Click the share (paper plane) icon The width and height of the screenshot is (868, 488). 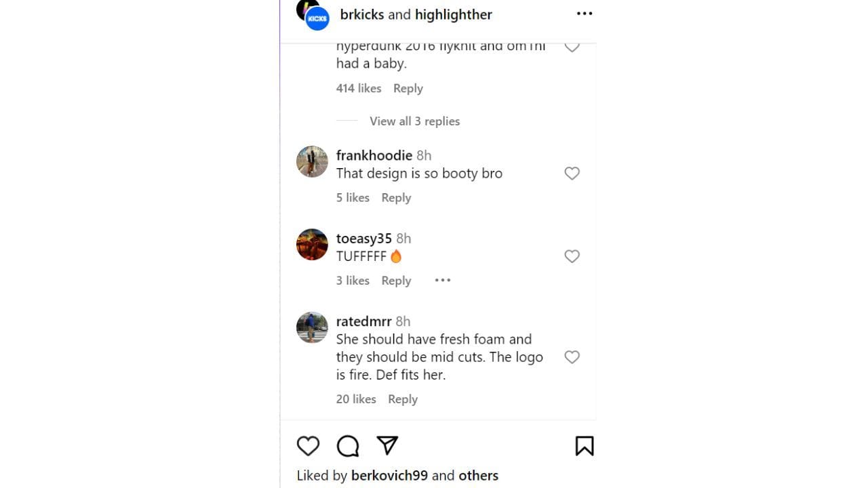point(386,445)
